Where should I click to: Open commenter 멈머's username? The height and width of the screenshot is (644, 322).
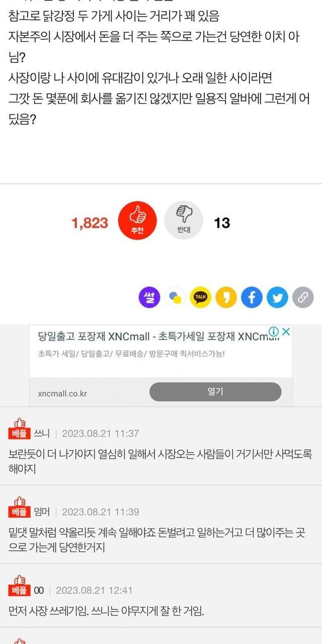[x=41, y=512]
